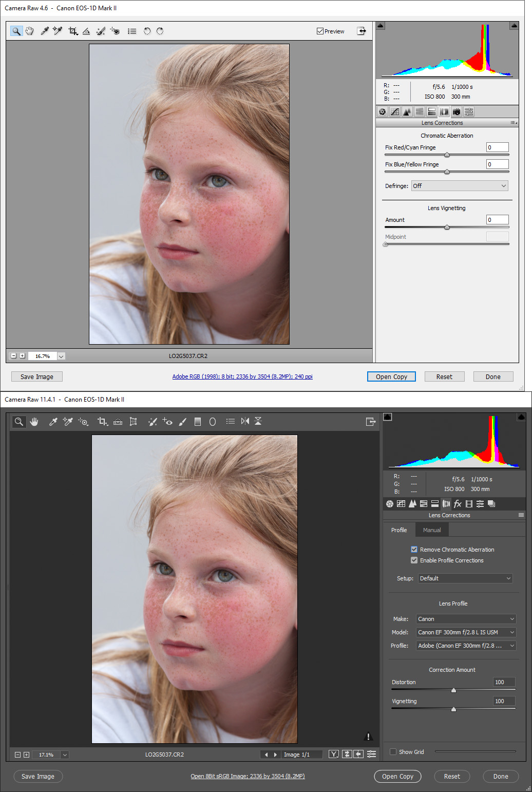Open the Defringe dropdown
This screenshot has height=792, width=532.
tap(459, 185)
